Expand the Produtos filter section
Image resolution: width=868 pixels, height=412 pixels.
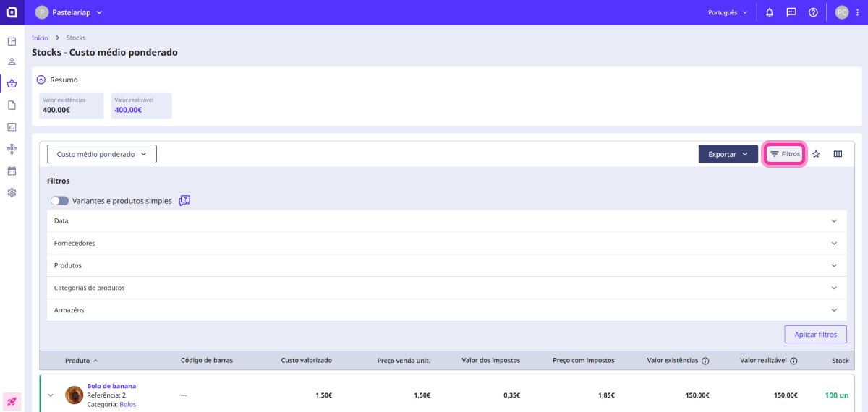446,265
